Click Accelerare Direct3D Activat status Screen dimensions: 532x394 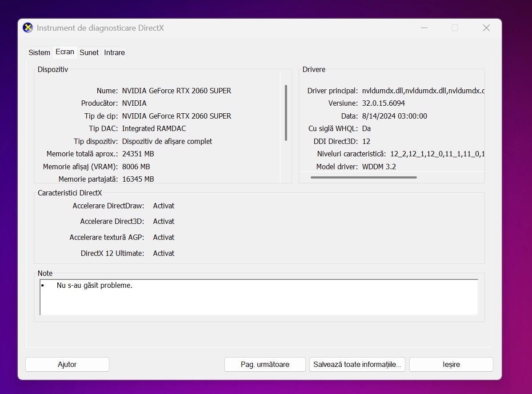(x=164, y=221)
